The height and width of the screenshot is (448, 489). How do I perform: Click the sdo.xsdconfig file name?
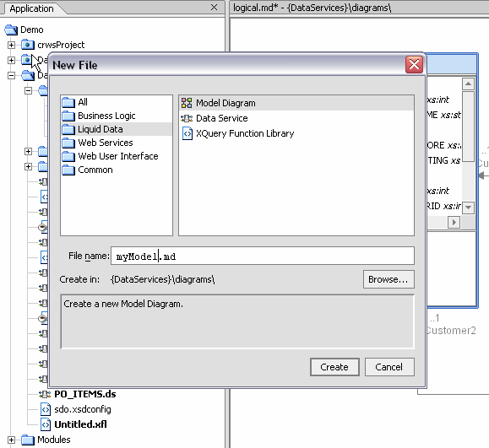(x=83, y=409)
